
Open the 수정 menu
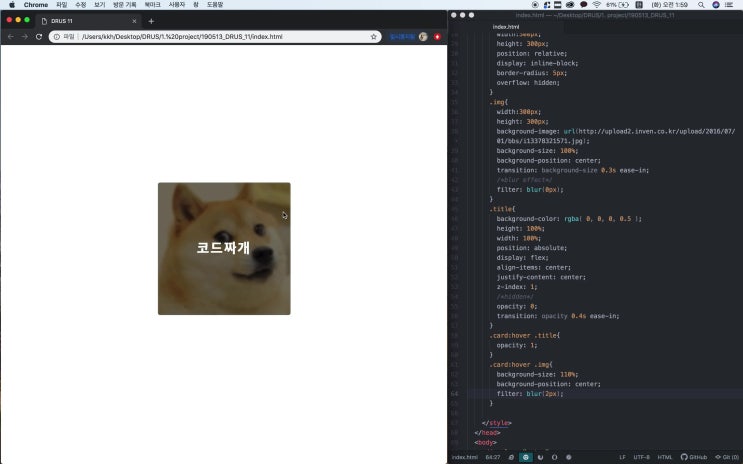(x=81, y=5)
